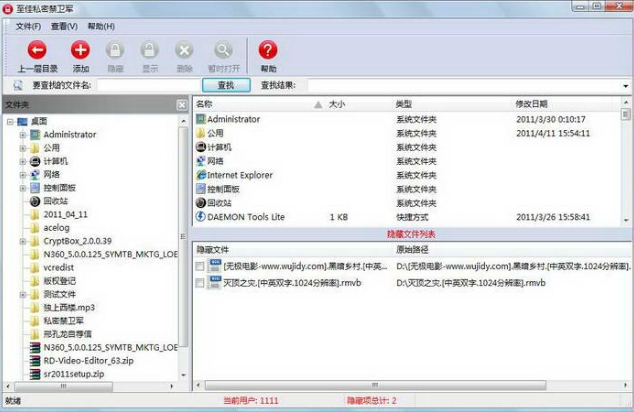Open the 文件(F) menu
634x412 pixels.
[x=28, y=26]
